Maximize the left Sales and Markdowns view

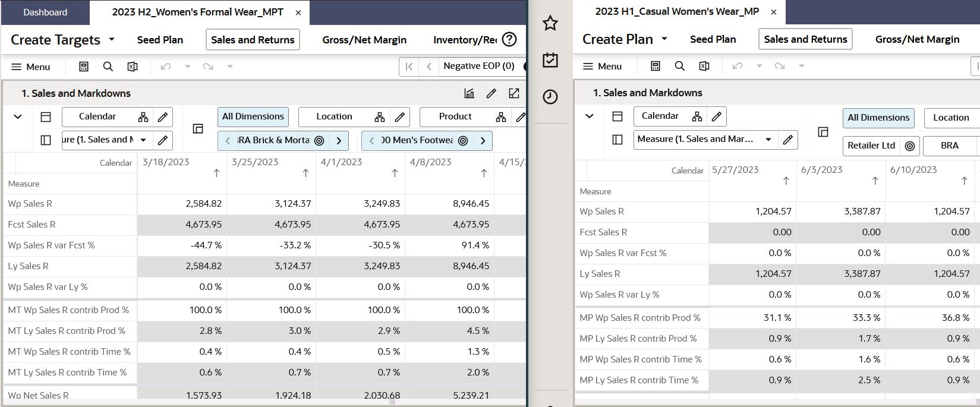pyautogui.click(x=514, y=93)
